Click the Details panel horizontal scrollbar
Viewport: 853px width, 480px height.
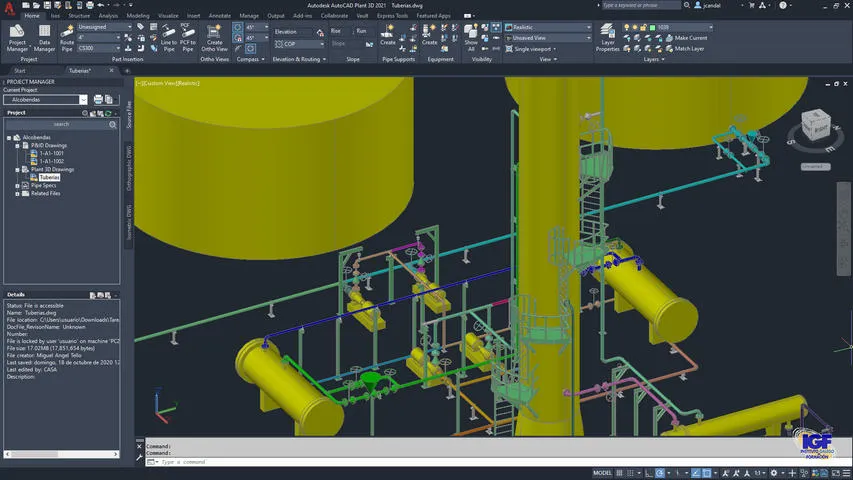point(61,454)
